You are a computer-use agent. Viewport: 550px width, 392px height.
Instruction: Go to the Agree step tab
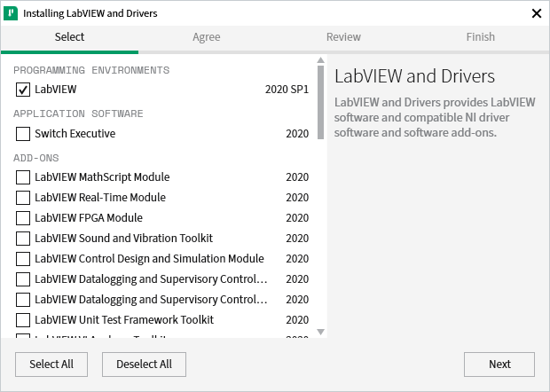coord(206,37)
